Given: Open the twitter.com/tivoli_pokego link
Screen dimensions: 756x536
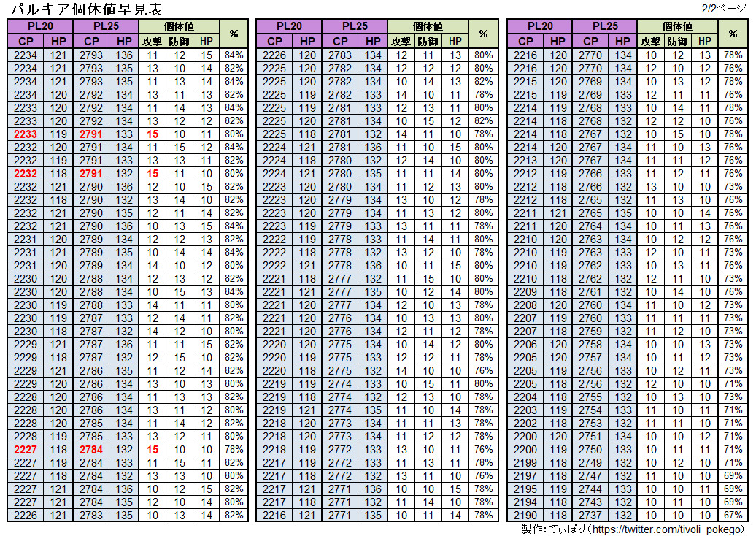Looking at the screenshot, I should pyautogui.click(x=668, y=529).
